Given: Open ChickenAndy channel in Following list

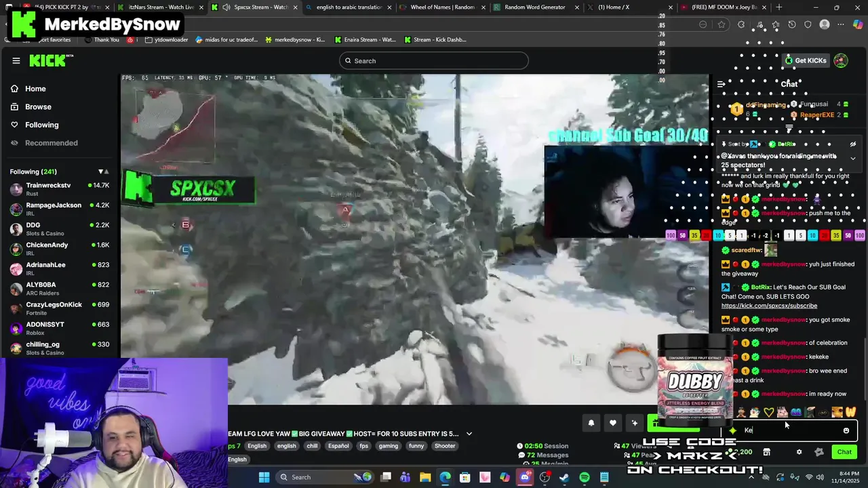Looking at the screenshot, I should pos(60,249).
